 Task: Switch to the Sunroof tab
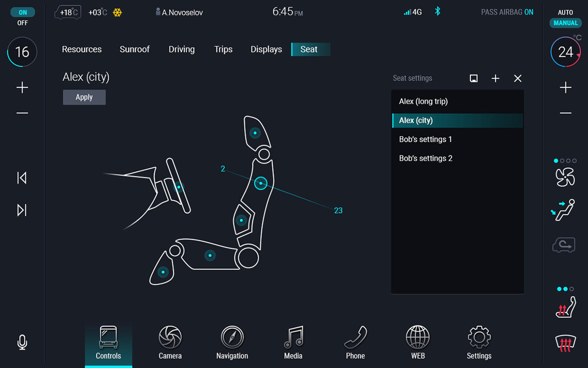coord(135,49)
